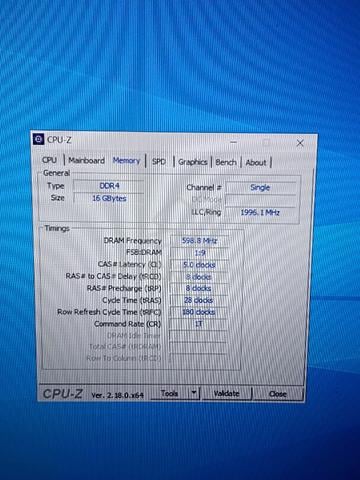The image size is (360, 480).
Task: Click the Close button at bottom
Action: pos(278,394)
